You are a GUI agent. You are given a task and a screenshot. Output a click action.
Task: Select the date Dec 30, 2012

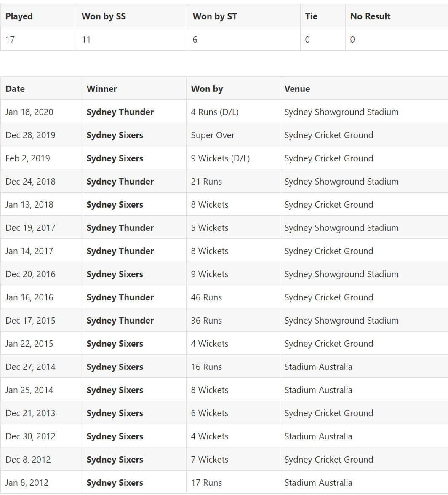pyautogui.click(x=30, y=436)
